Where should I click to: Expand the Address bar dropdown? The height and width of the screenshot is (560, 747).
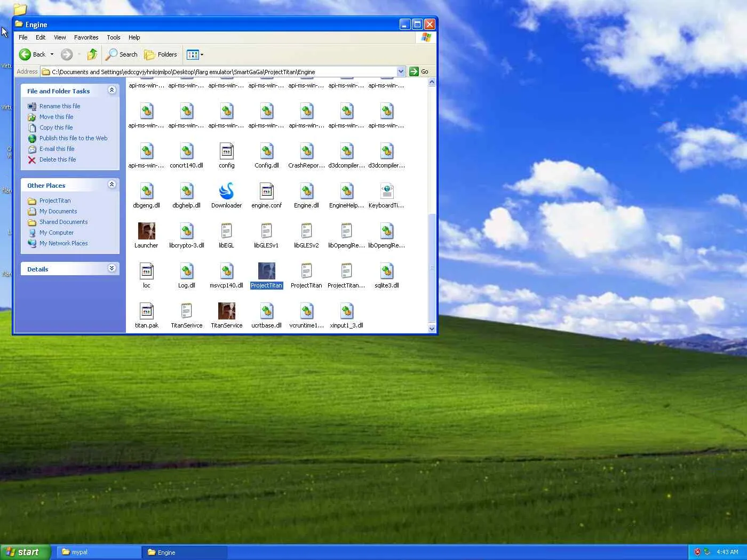(401, 71)
